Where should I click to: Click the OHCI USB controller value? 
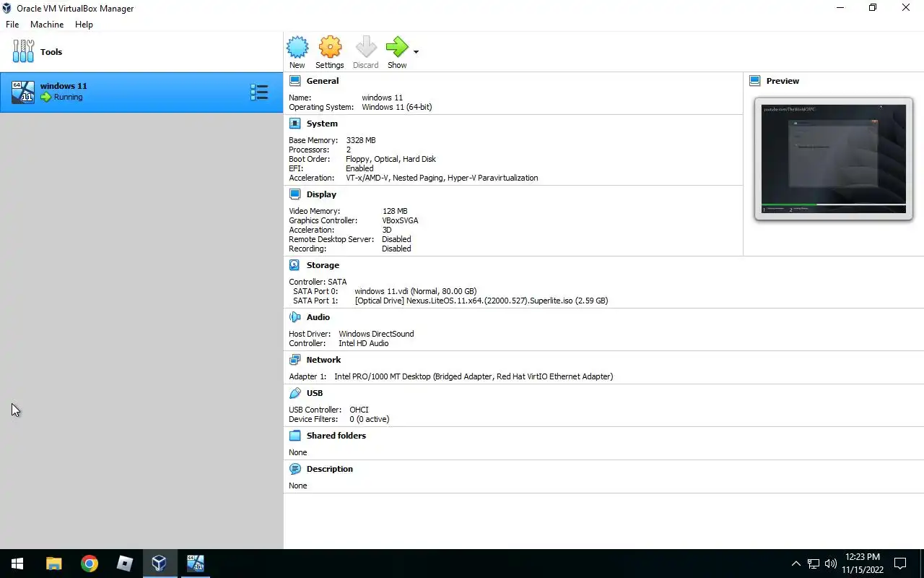pos(359,410)
